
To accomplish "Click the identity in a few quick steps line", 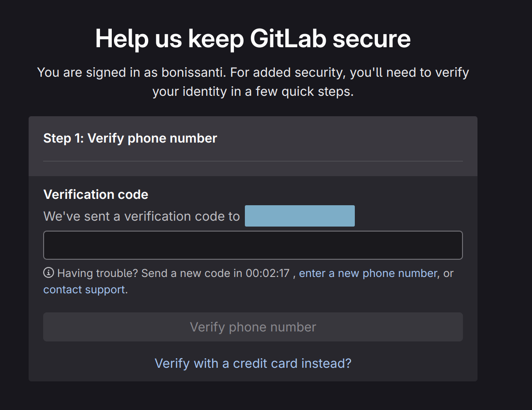I will click(253, 92).
